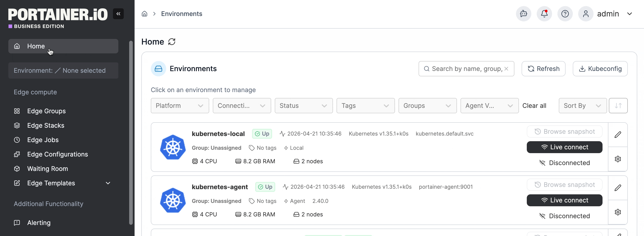Expand the Edge Templates chevron
Viewport: 644px width, 236px height.
(x=108, y=183)
